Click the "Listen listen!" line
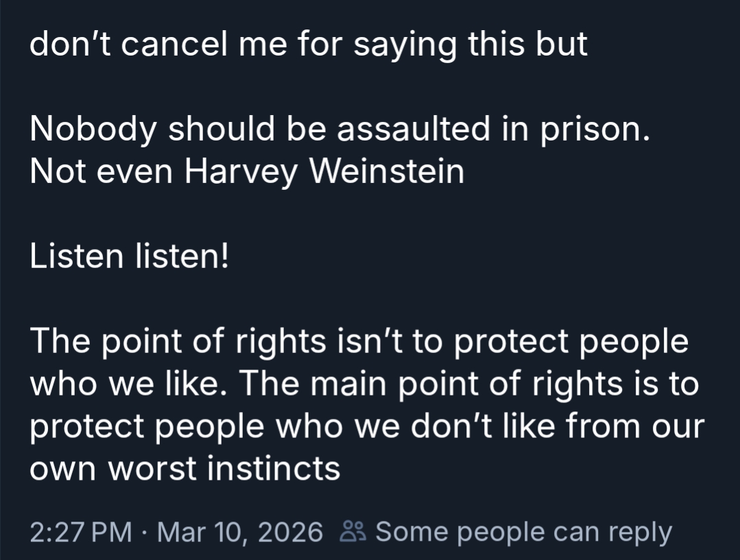Image resolution: width=740 pixels, height=560 pixels. click(130, 256)
